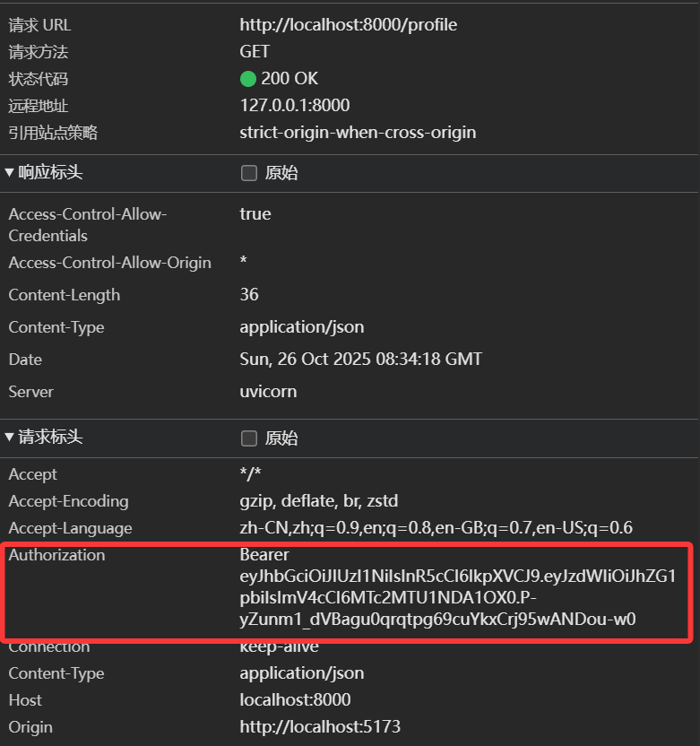The width and height of the screenshot is (700, 746).
Task: Click the GET request method value
Action: pos(255,52)
